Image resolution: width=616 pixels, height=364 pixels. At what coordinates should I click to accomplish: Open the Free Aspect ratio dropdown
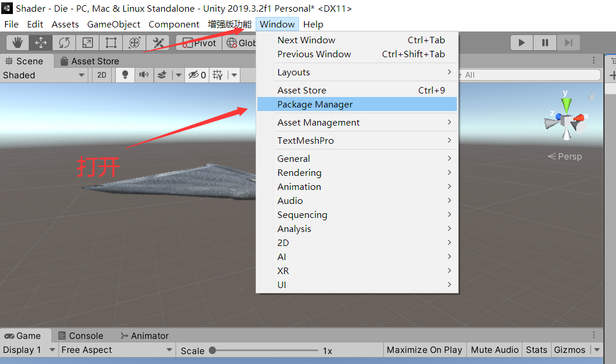coord(116,349)
